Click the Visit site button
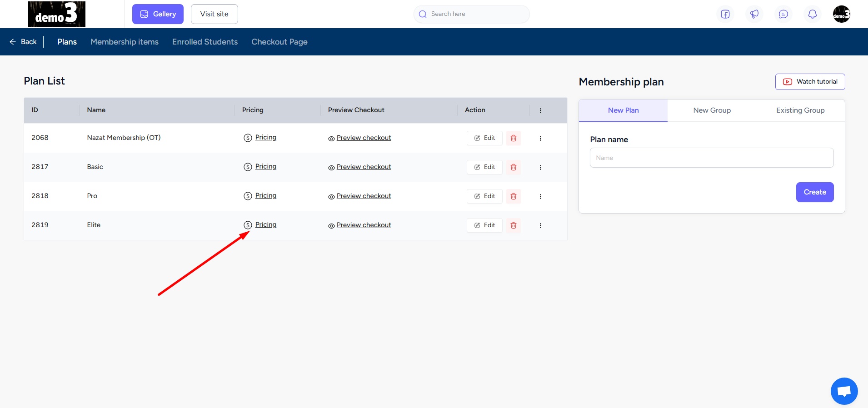868x408 pixels. point(215,14)
